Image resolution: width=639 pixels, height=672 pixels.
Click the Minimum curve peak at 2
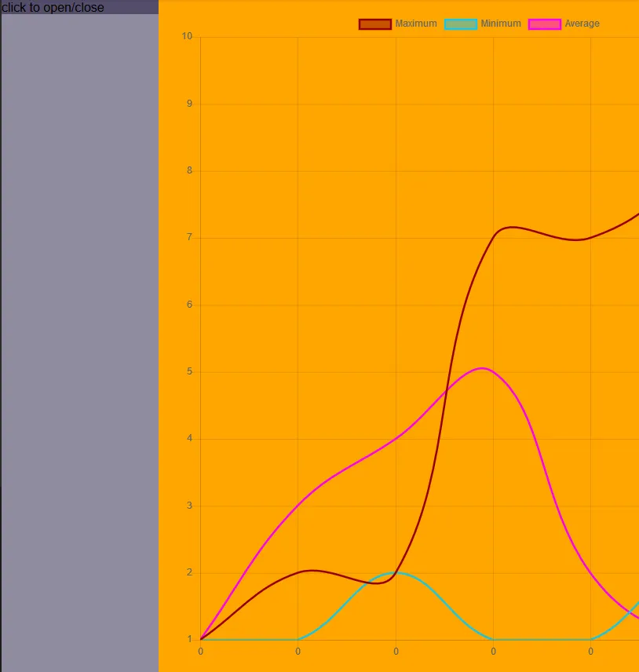(394, 572)
